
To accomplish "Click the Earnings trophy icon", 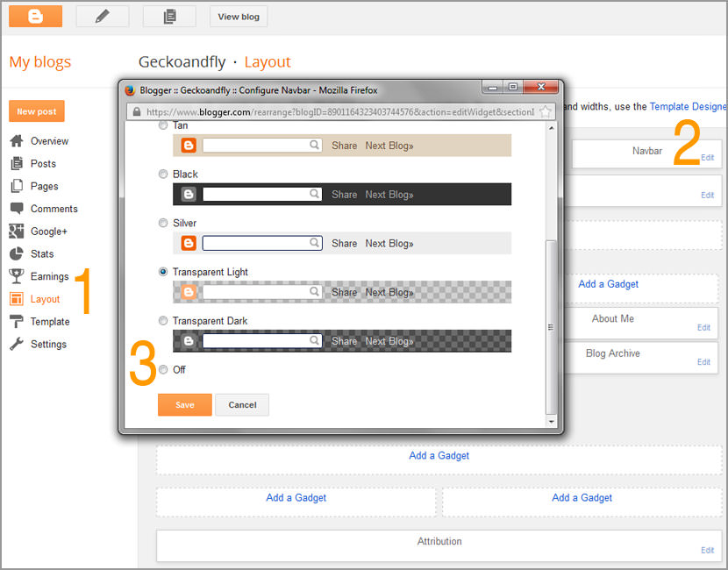I will 17,276.
